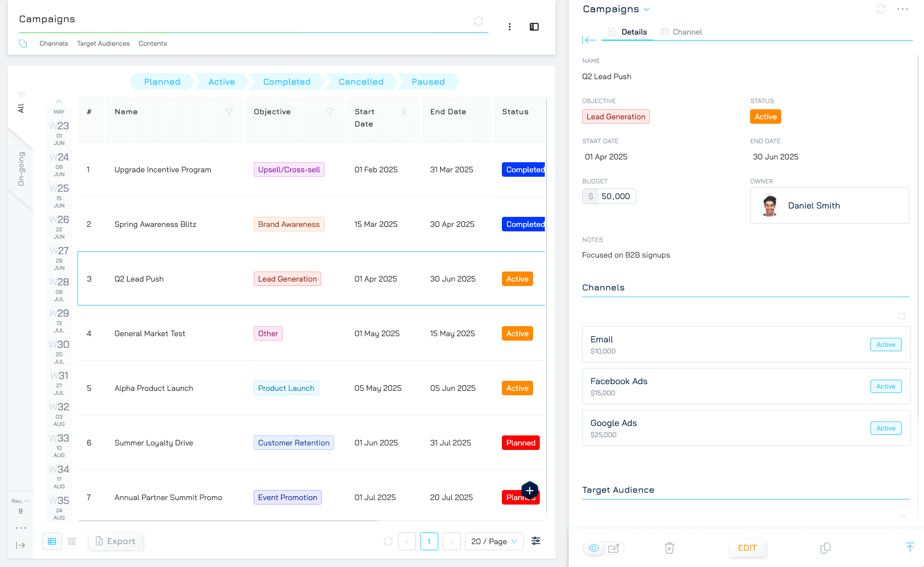The width and height of the screenshot is (924, 567).
Task: Click the delete trash icon in details panel
Action: (669, 548)
